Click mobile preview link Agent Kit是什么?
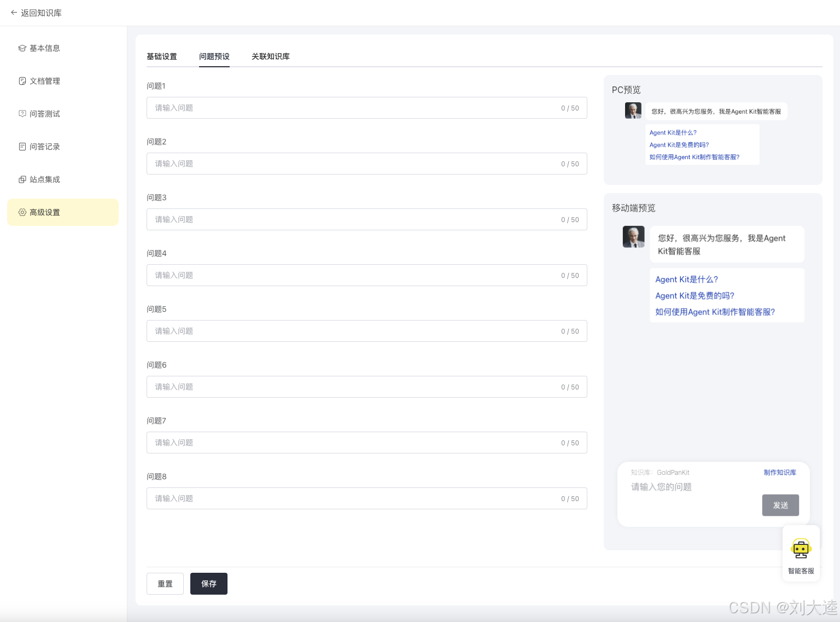 [x=687, y=280]
